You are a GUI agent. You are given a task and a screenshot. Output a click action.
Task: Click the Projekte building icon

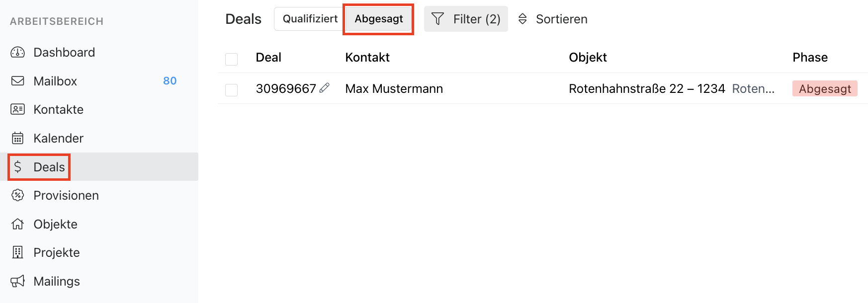18,252
